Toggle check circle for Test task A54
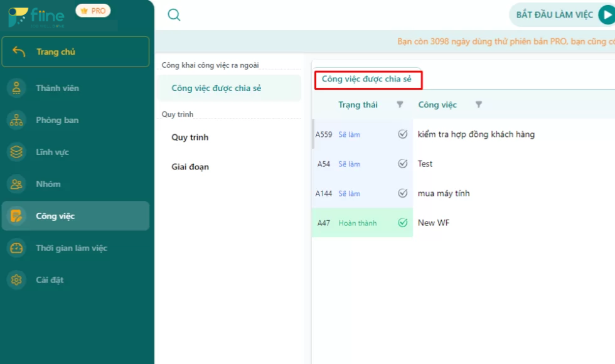This screenshot has width=615, height=364. click(x=403, y=164)
